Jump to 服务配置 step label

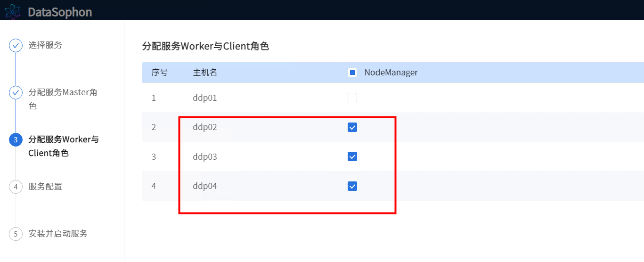pyautogui.click(x=45, y=187)
